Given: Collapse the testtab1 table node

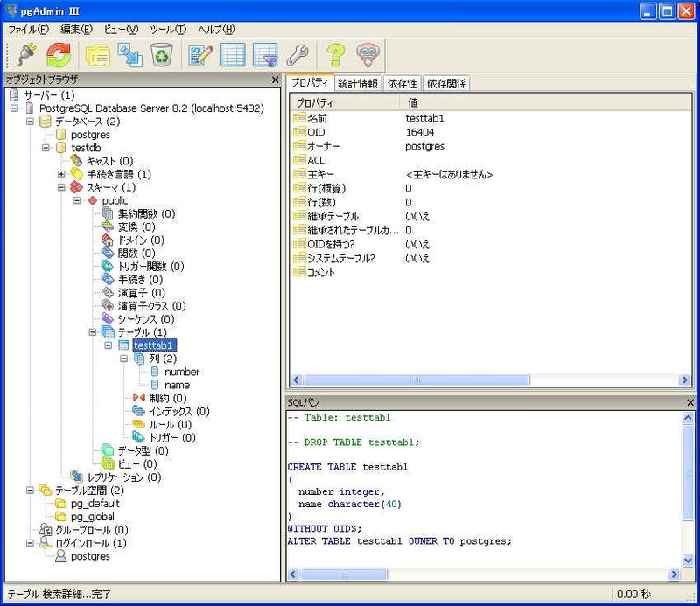Looking at the screenshot, I should tap(108, 345).
